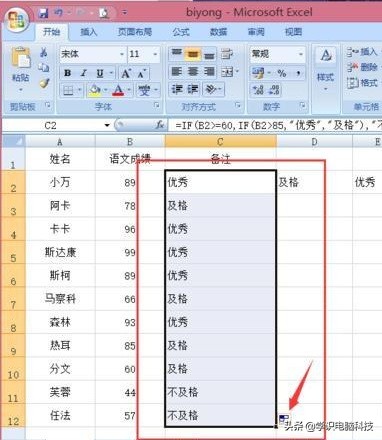Align text left
This screenshot has height=440, width=382.
pyautogui.click(x=176, y=71)
